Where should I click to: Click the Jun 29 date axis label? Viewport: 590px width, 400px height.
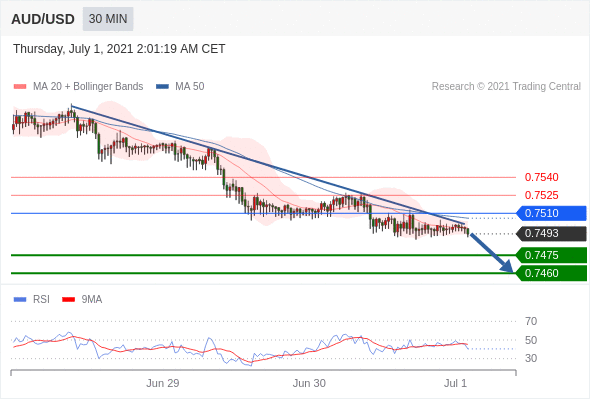(163, 383)
